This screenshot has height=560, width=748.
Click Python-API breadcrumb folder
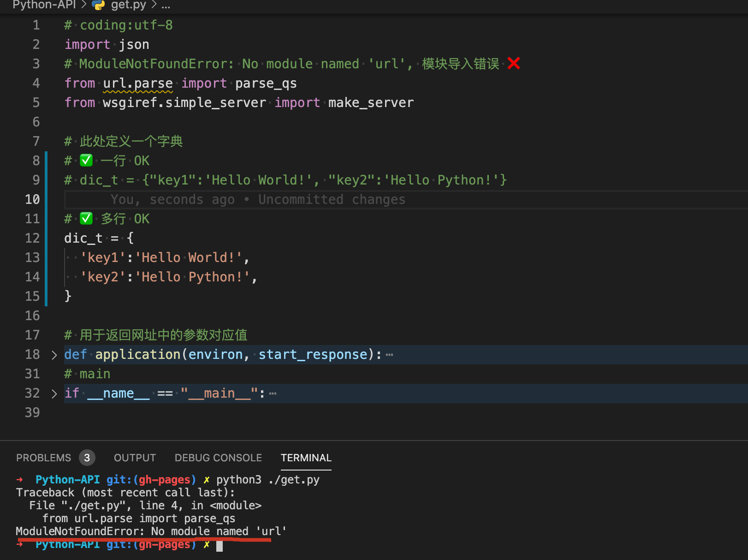[44, 5]
